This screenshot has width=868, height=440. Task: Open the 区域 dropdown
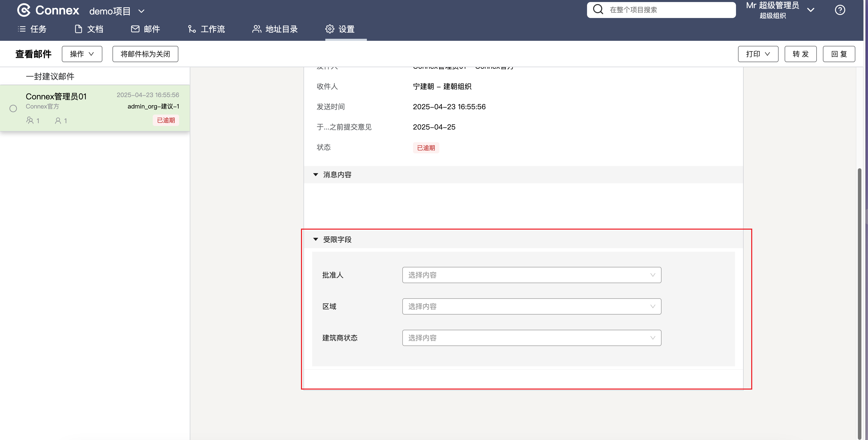(531, 306)
